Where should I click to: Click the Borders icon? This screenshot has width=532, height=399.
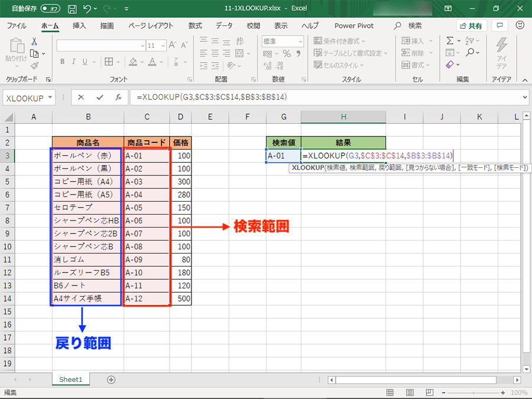click(x=109, y=61)
